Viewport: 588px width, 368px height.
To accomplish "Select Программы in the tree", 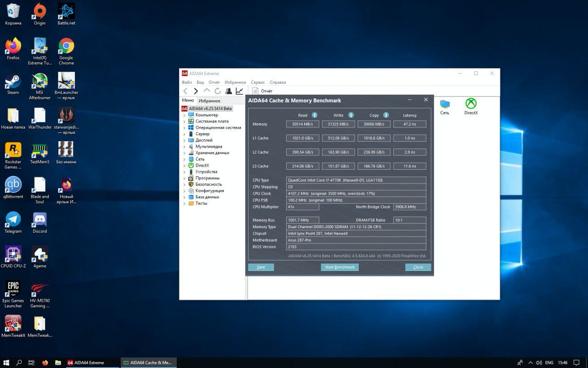I will tap(207, 178).
